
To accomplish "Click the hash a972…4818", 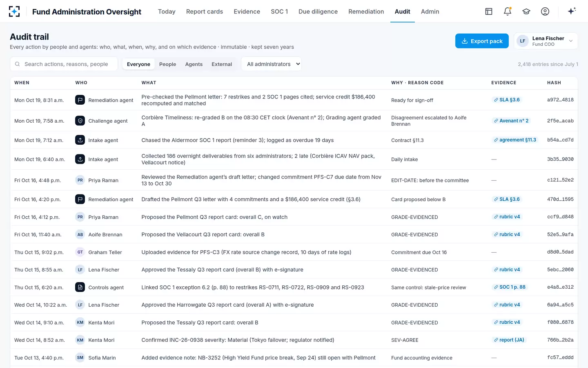I will [560, 100].
